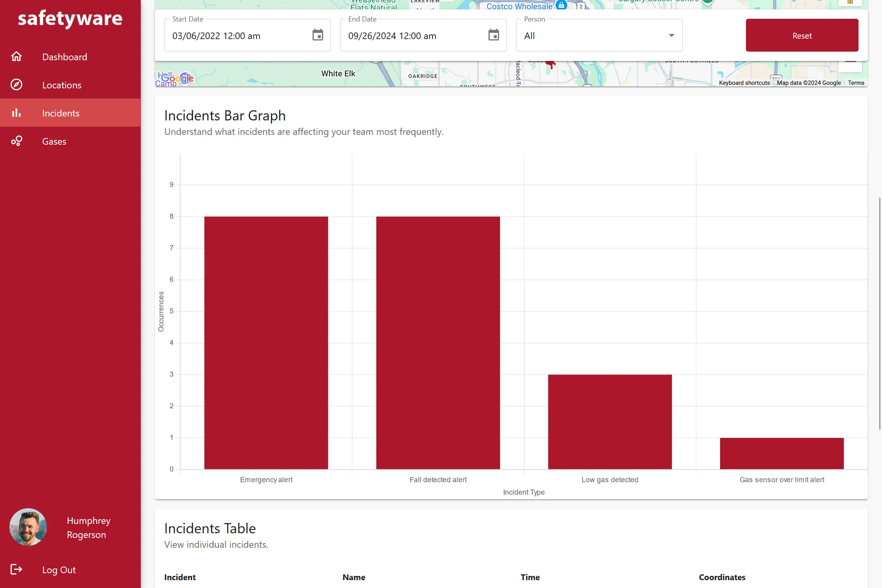Click the Name column header
The height and width of the screenshot is (588, 882).
pos(354,577)
